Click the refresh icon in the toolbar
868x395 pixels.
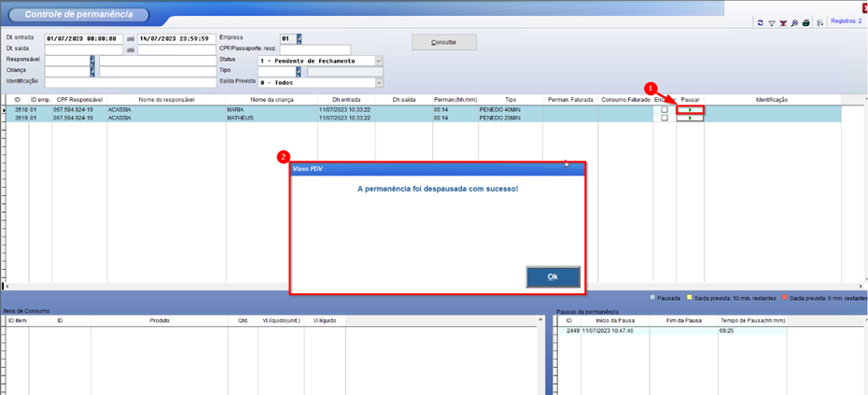pos(761,23)
